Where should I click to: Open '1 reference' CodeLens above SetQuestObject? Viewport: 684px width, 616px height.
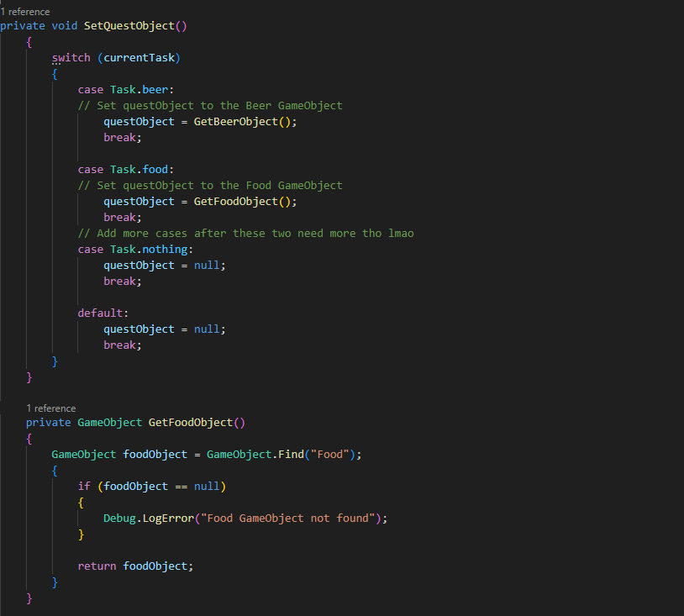(x=25, y=12)
